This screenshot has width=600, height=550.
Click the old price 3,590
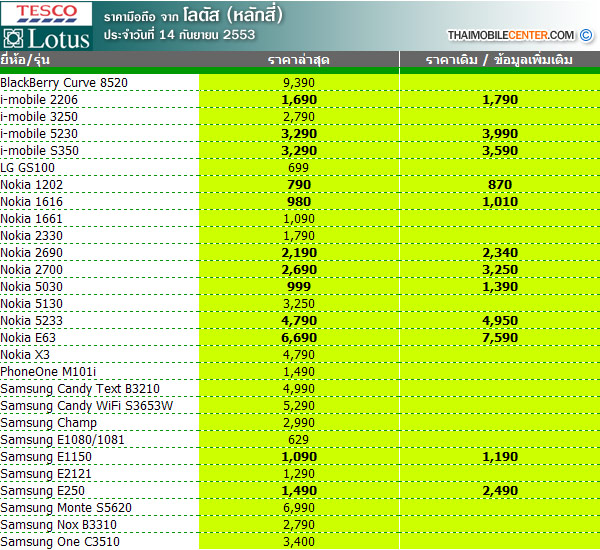tap(500, 150)
